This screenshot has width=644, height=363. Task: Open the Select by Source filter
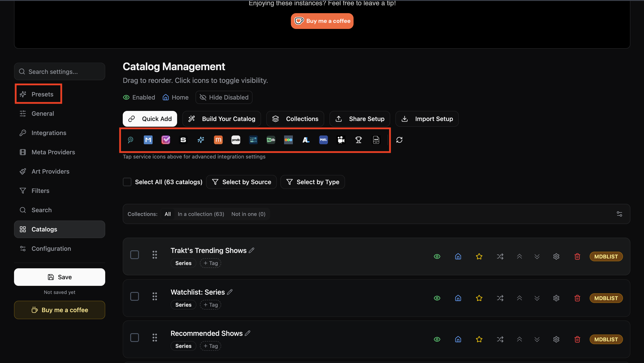tap(241, 182)
